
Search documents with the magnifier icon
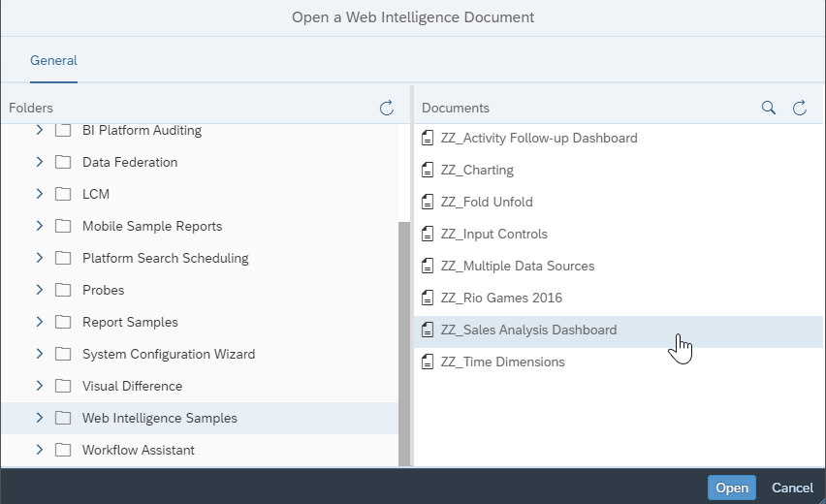(769, 108)
